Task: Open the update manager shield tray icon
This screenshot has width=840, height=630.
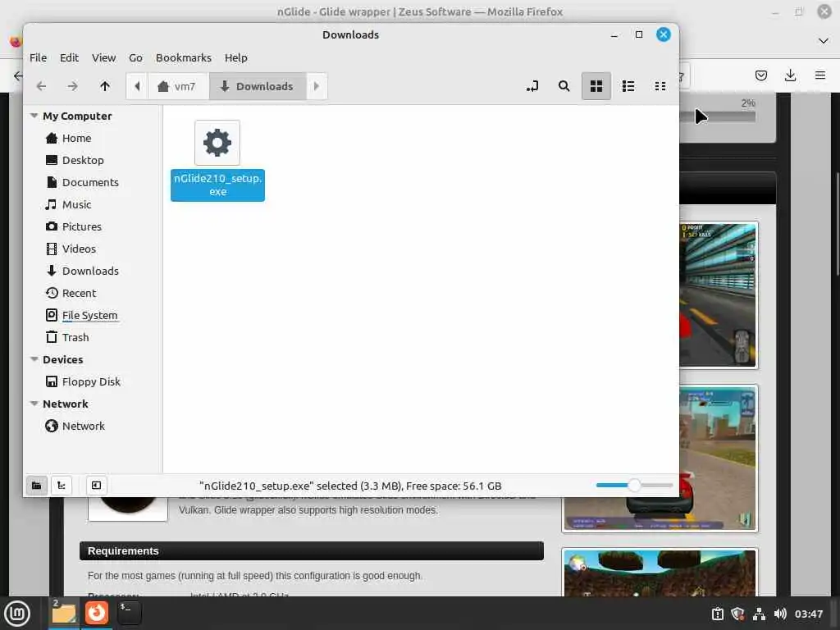Action: (737, 614)
